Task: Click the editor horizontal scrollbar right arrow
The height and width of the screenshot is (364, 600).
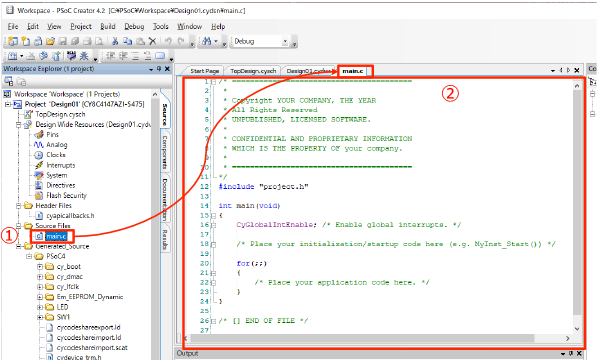Action: (x=567, y=338)
